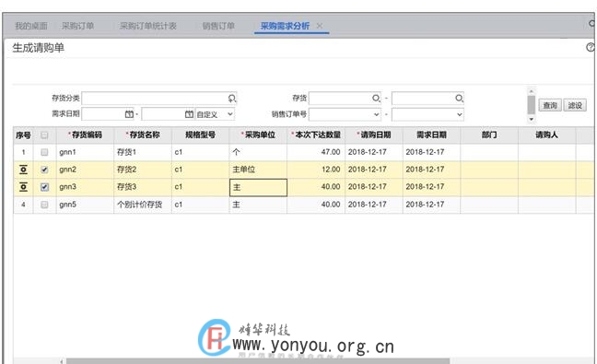
Task: Click the focused 主 cell in gnn3 row
Action: [x=258, y=187]
